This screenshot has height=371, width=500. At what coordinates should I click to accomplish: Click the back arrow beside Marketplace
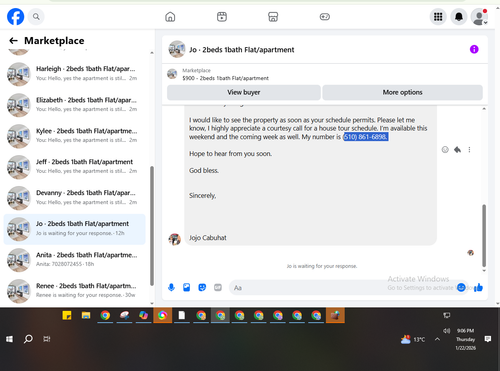[x=13, y=41]
